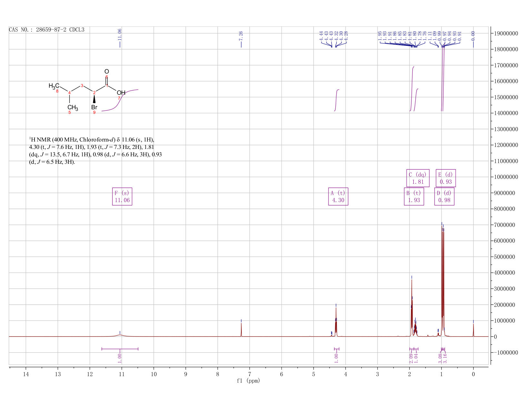Image resolution: width=532 pixels, height=411 pixels.
Task: Select the D (d) 0.98 multiplet box
Action: [444, 196]
